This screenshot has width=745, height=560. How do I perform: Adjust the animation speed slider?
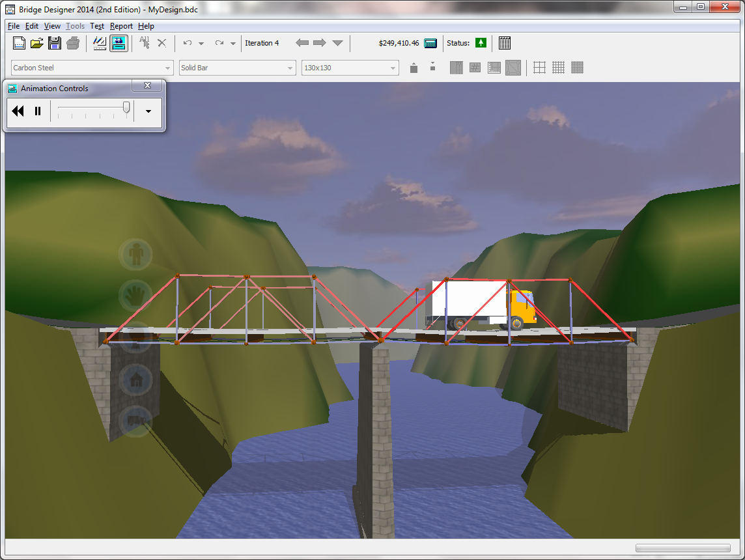tap(126, 107)
